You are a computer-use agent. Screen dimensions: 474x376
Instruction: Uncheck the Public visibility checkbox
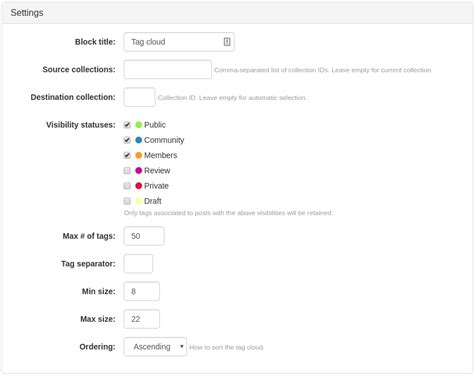[127, 125]
